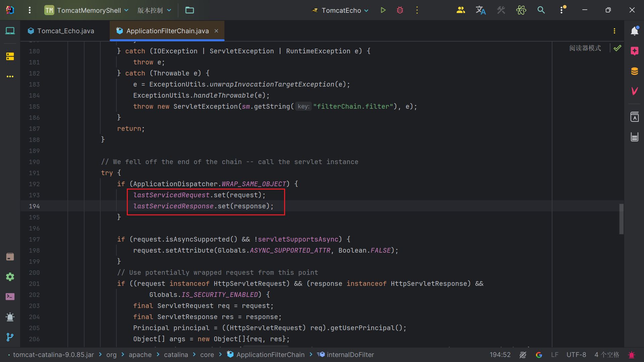Start debugging with the red bug icon
Image resolution: width=644 pixels, height=362 pixels.
pos(400,10)
